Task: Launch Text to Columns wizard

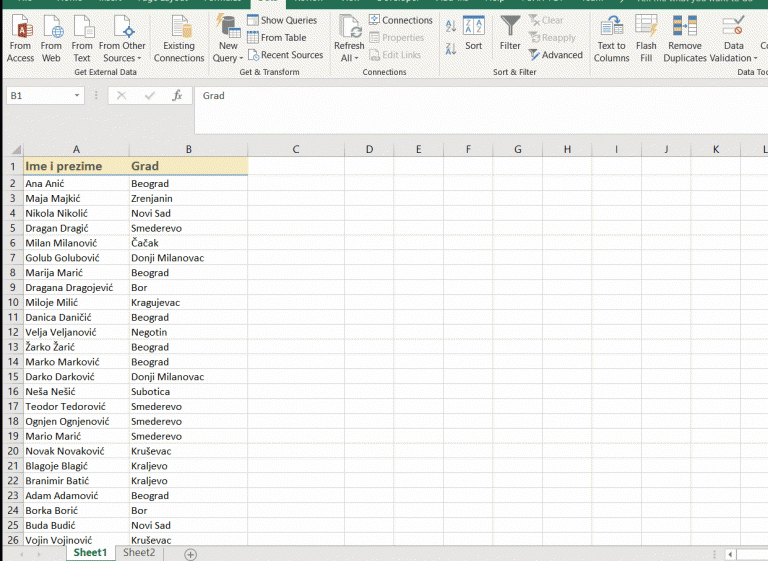Action: (x=611, y=39)
